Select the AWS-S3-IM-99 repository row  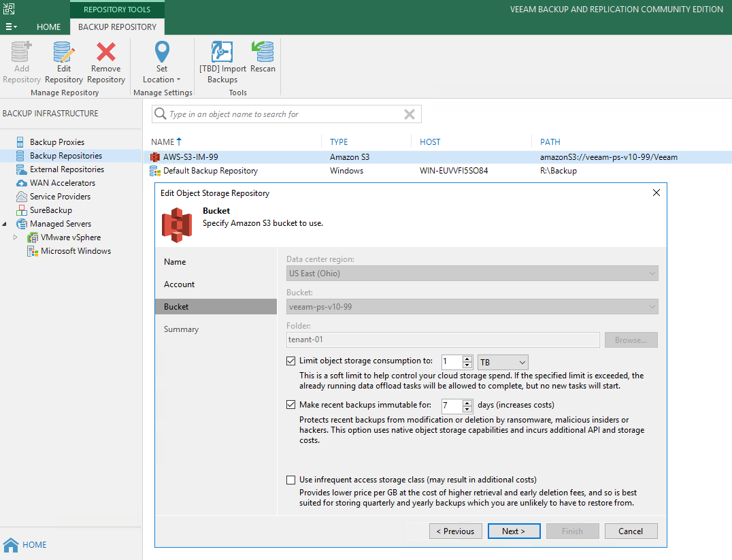(437, 157)
